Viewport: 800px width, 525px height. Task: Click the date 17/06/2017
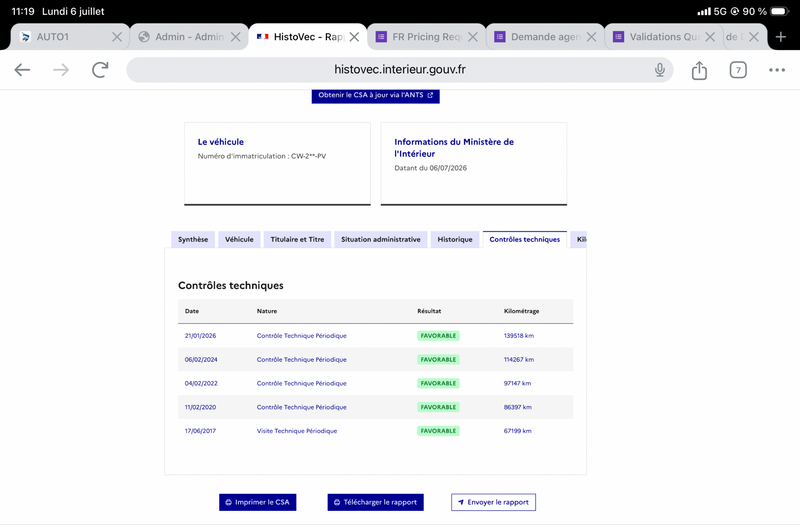[201, 431]
